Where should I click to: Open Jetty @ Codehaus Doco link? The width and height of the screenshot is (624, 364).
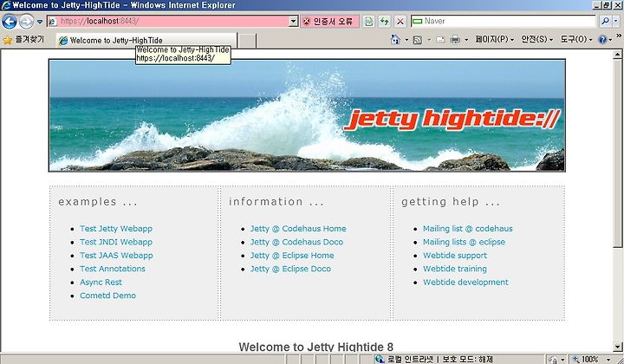pyautogui.click(x=296, y=242)
